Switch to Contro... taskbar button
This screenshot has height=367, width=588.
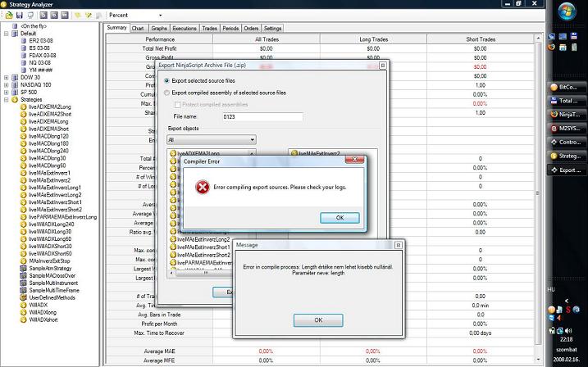(566, 143)
